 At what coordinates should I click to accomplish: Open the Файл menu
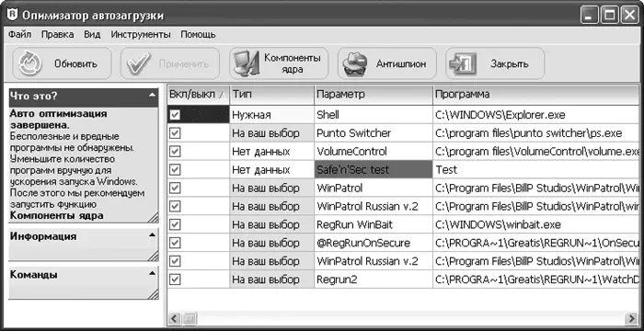coord(19,35)
